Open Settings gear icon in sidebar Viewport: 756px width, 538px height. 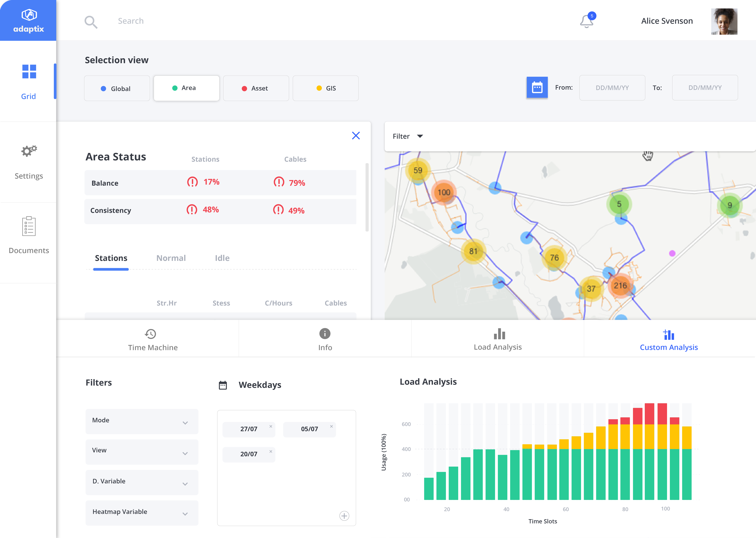coord(29,151)
